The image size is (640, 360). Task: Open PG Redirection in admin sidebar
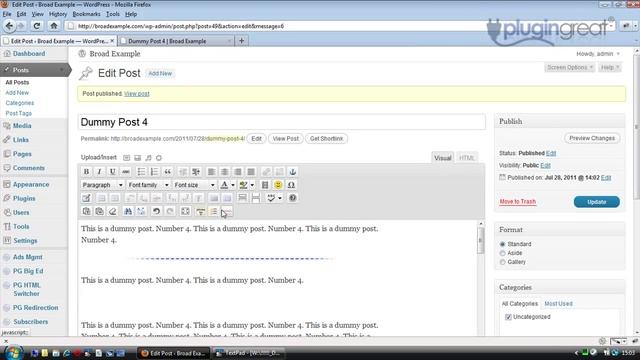[36, 308]
